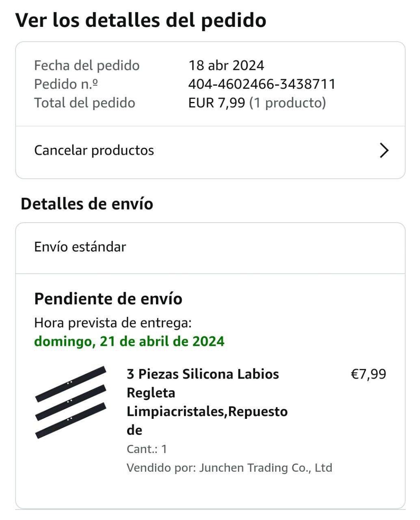Image resolution: width=420 pixels, height=520 pixels.
Task: Click the Detalles de envío section heading
Action: click(x=87, y=204)
